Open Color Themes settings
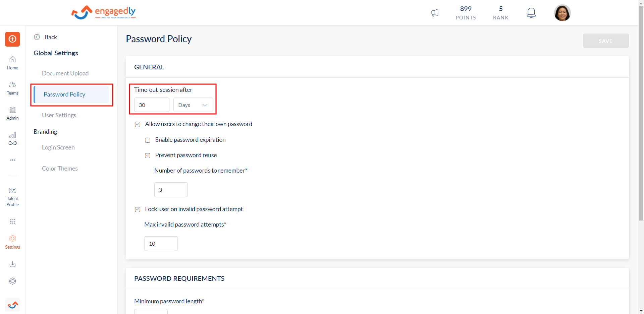The width and height of the screenshot is (644, 314). (x=60, y=169)
